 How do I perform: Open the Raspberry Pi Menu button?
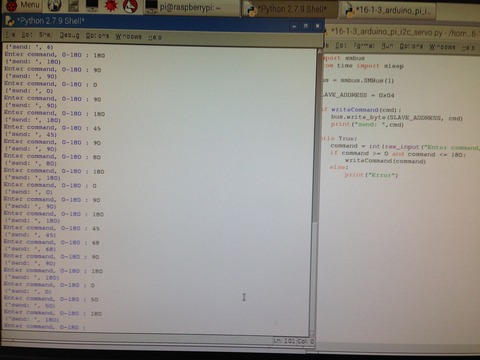[x=22, y=5]
